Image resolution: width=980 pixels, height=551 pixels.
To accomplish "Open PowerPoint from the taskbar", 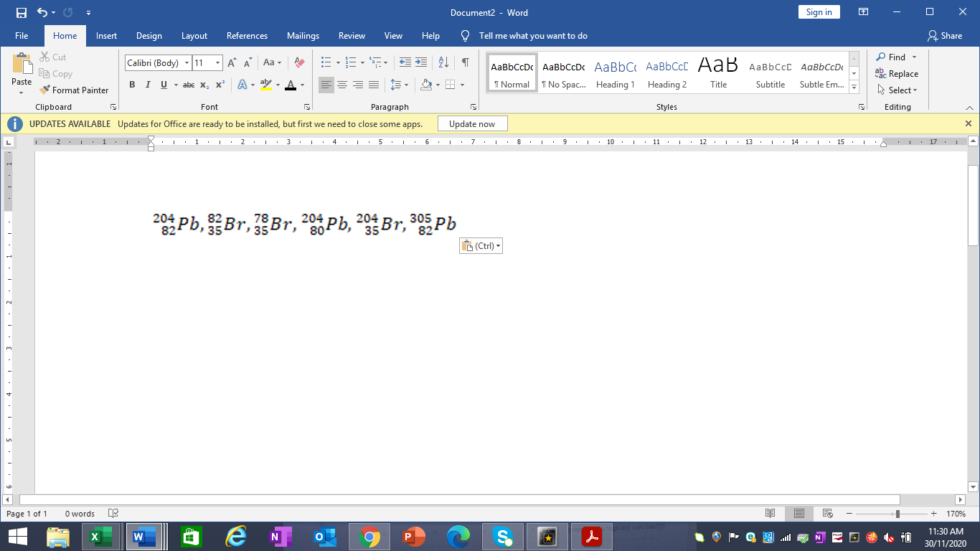I will tap(414, 537).
